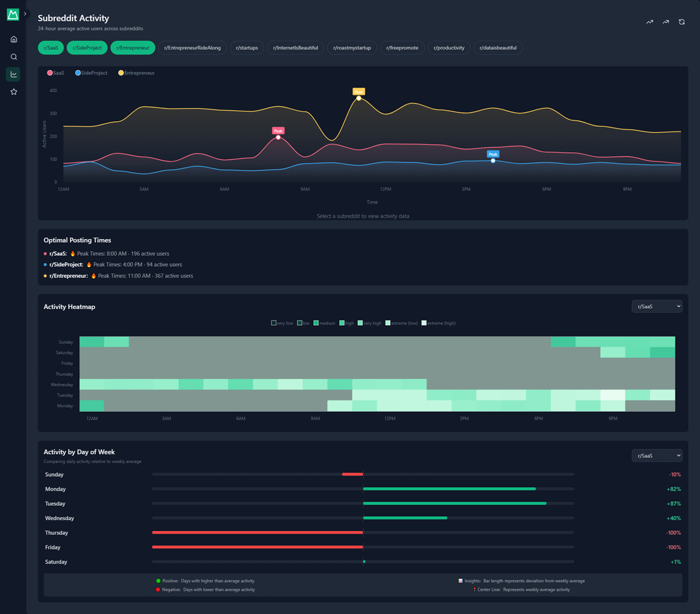Select the r/startups chip

[x=247, y=48]
